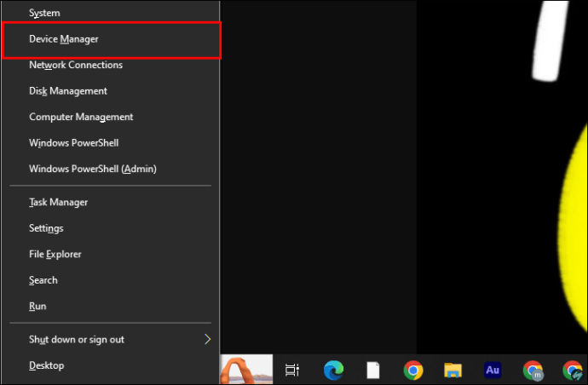Screen dimensions: 588x385
Task: Open the blank document taskbar icon
Action: (x=373, y=370)
